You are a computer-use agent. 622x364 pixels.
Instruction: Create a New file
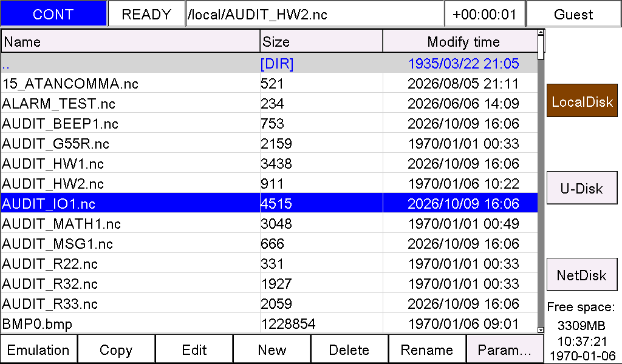272,349
